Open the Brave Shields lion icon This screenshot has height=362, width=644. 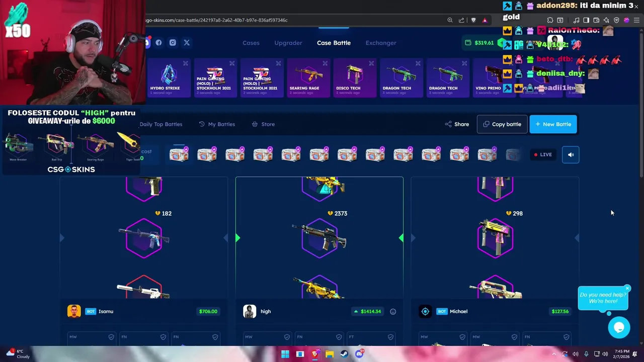coord(473,20)
